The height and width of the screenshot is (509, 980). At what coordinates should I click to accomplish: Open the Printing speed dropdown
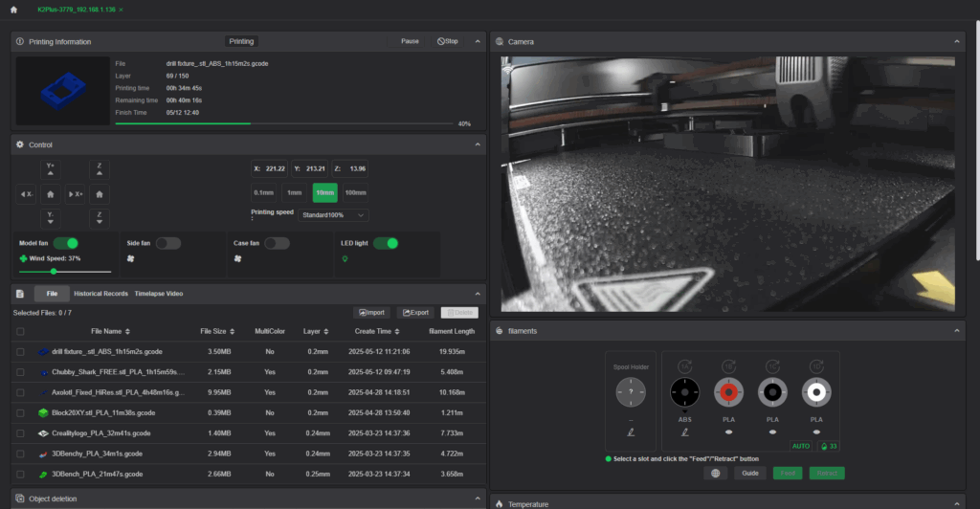(x=333, y=215)
